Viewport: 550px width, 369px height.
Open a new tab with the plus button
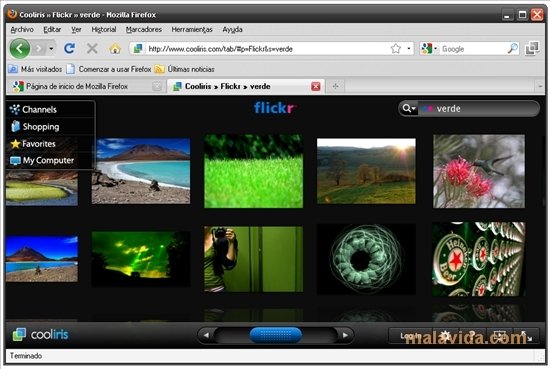[x=335, y=86]
